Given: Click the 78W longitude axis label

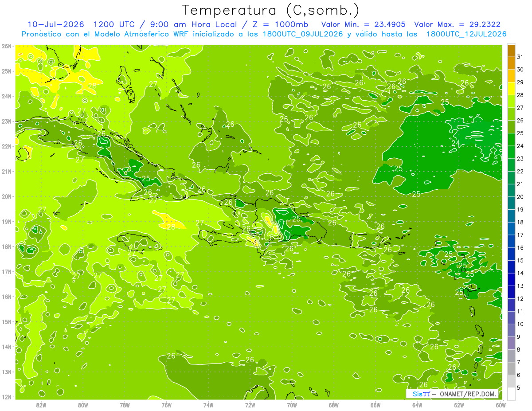Looking at the screenshot, I should pos(125,404).
